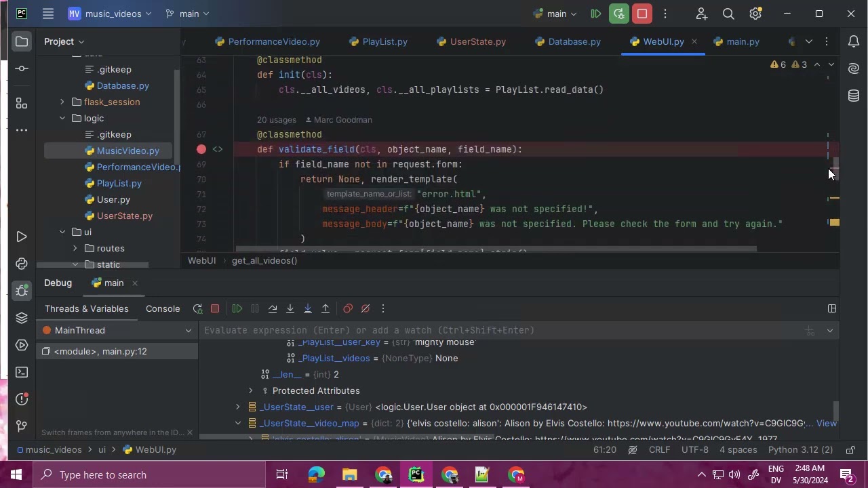Open the main run configuration dropdown
This screenshot has width=868, height=488.
(x=556, y=14)
